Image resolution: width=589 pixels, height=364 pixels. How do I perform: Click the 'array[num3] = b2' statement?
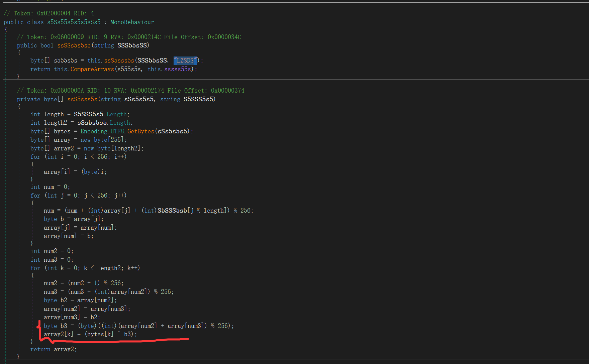point(72,317)
